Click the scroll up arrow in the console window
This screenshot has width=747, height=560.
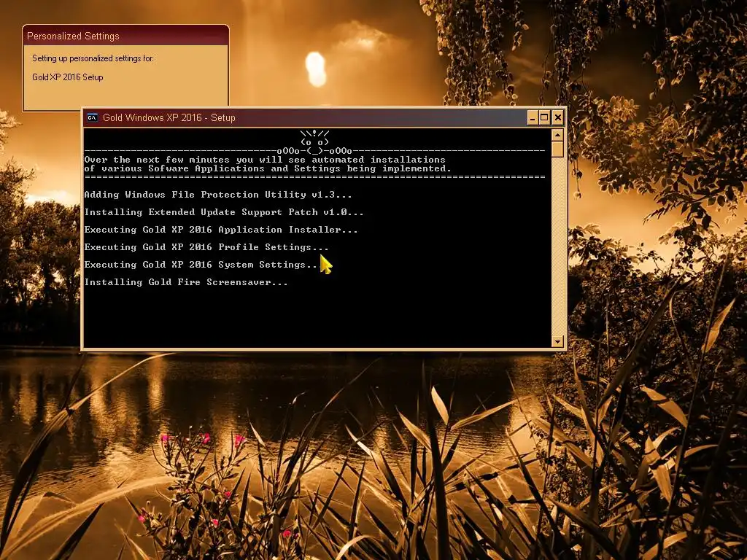557,135
